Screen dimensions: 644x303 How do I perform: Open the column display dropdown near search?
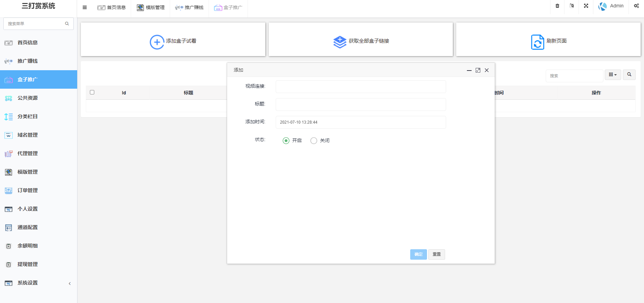point(612,75)
